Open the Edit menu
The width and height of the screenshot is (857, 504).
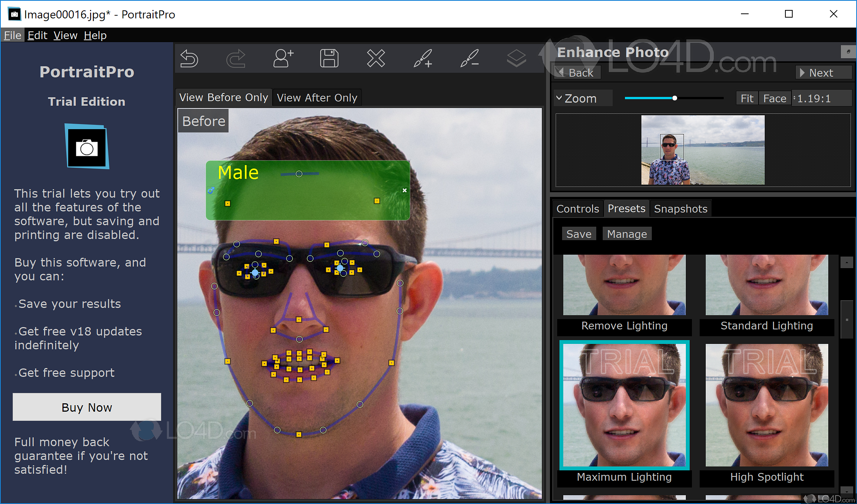click(x=38, y=35)
